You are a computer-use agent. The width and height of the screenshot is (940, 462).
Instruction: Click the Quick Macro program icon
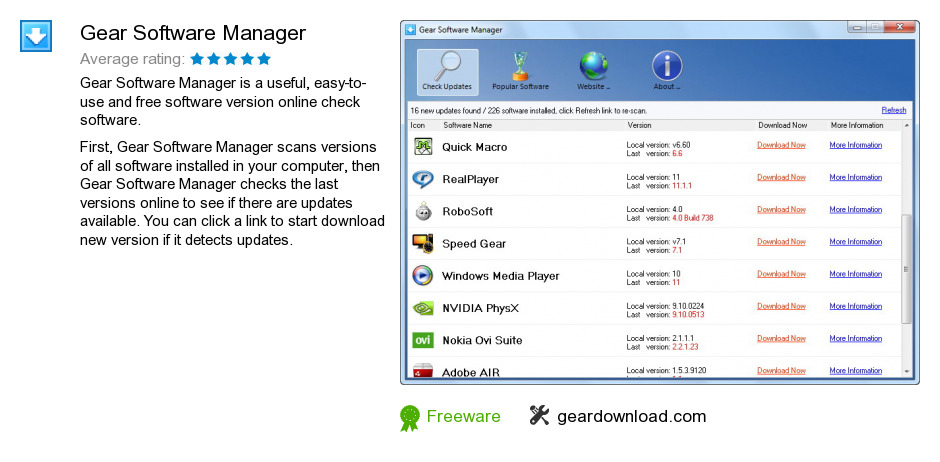(423, 147)
